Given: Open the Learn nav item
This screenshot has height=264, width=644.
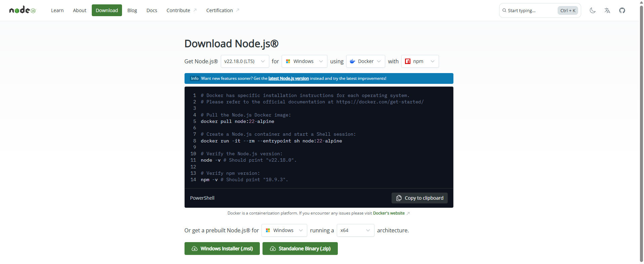Looking at the screenshot, I should 57,10.
